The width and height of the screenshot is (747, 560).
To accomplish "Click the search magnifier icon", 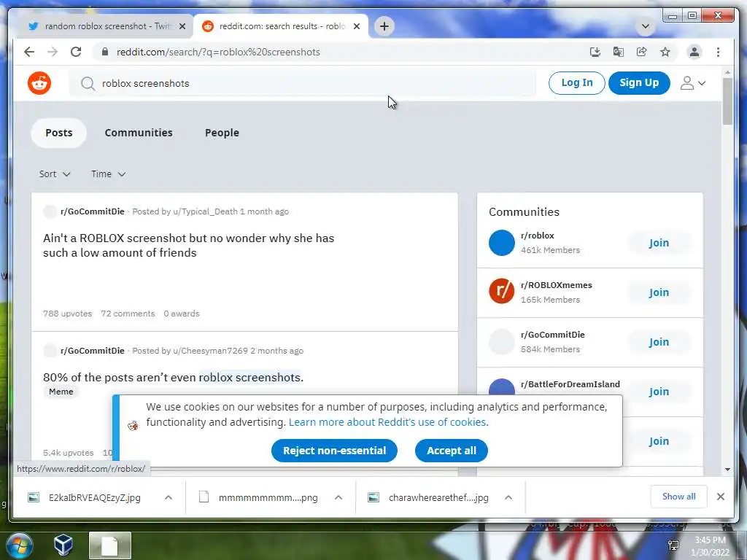I will click(x=88, y=84).
